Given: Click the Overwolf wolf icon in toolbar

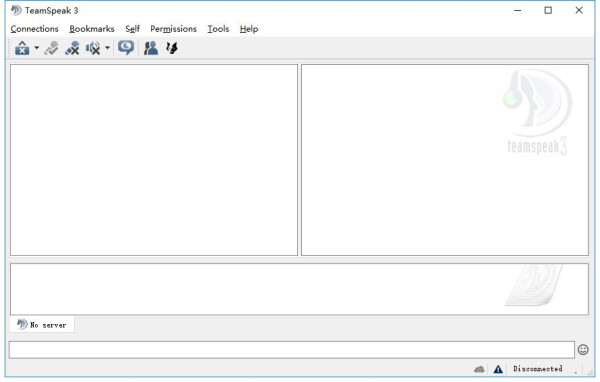Looking at the screenshot, I should click(172, 48).
